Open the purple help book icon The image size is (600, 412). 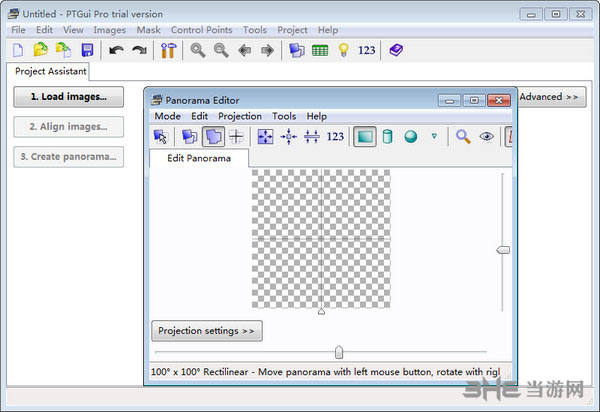pyautogui.click(x=397, y=50)
